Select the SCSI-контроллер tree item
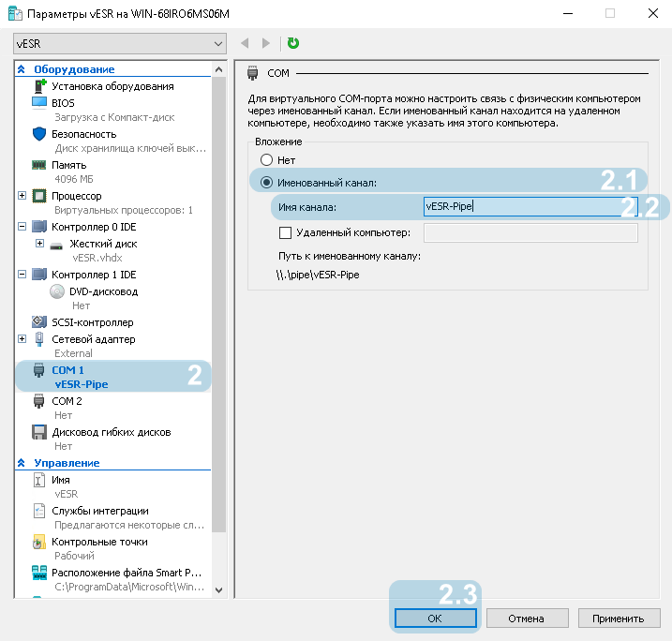The image size is (672, 641). pyautogui.click(x=93, y=322)
